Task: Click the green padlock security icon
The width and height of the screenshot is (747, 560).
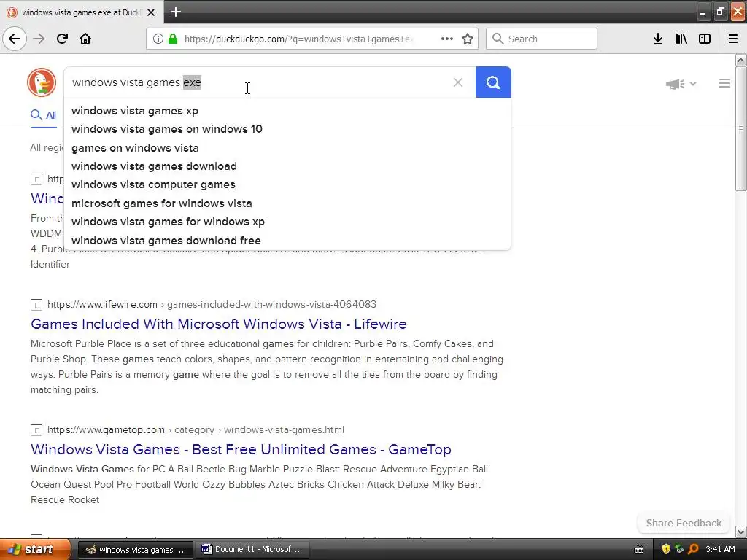Action: 173,39
